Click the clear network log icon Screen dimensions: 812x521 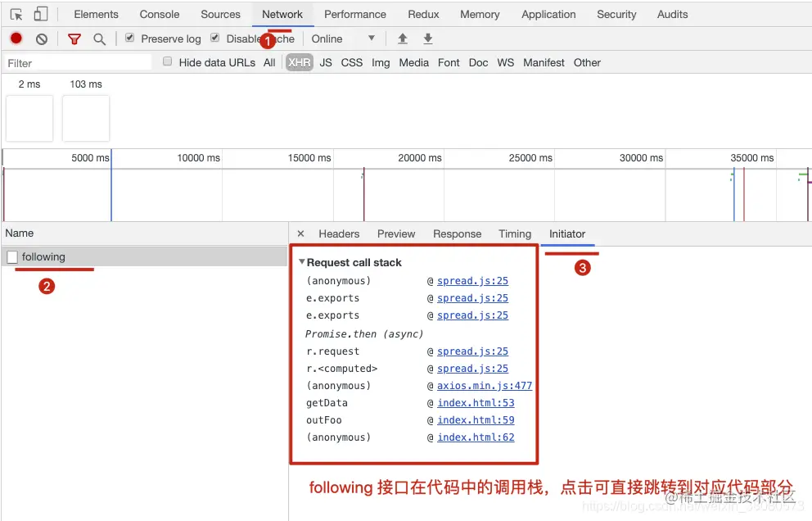[41, 38]
